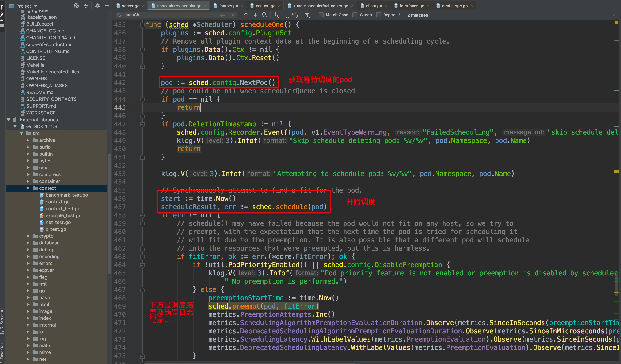
Task: Click Find All occurrences icon
Action: (264, 15)
